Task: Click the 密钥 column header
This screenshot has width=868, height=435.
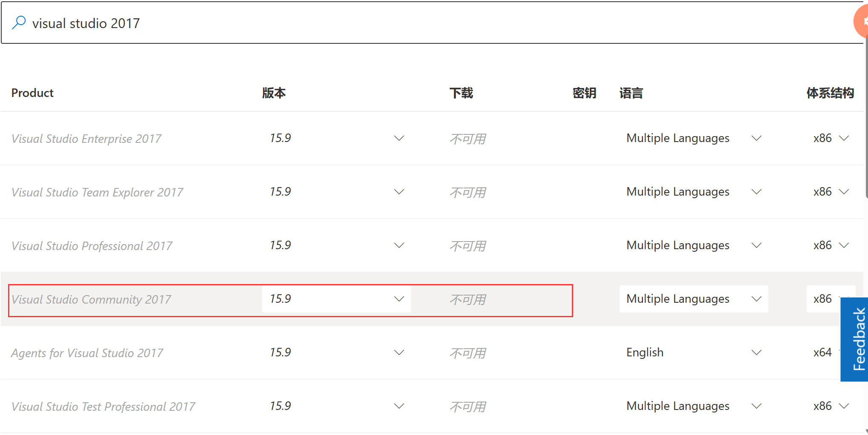Action: (x=584, y=93)
